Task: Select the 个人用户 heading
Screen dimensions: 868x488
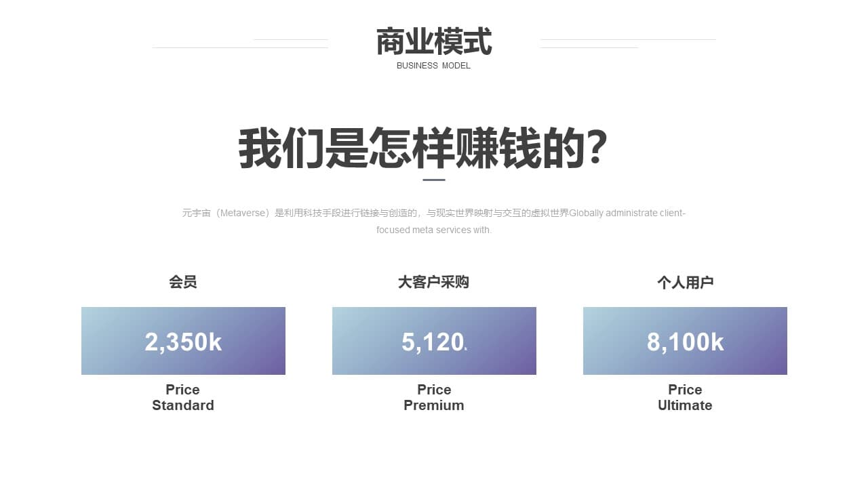Action: 685,282
